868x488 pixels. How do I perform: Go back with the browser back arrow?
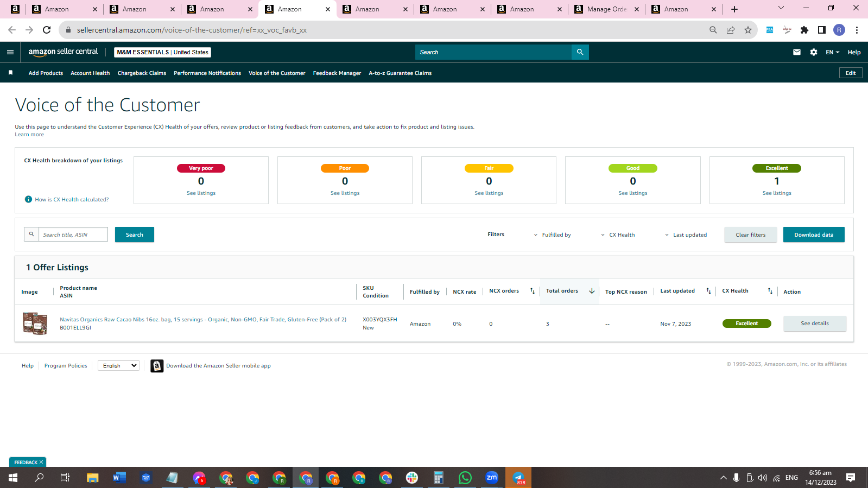(x=12, y=30)
